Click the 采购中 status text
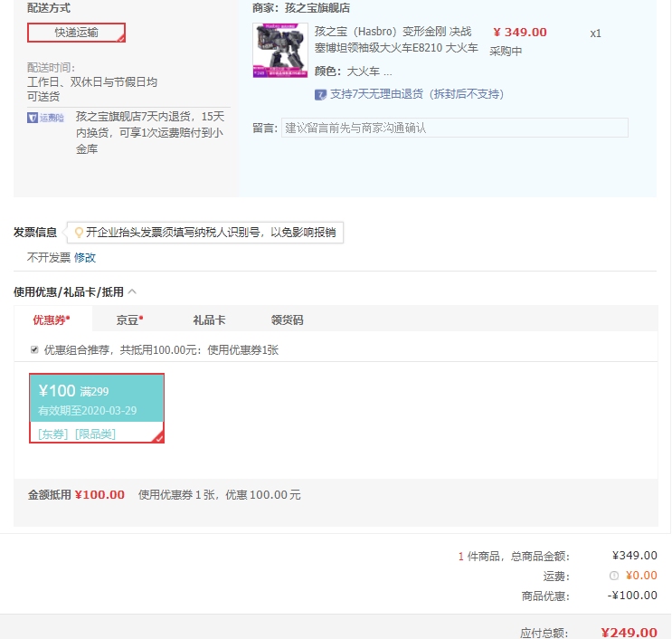The image size is (672, 639). 506,52
